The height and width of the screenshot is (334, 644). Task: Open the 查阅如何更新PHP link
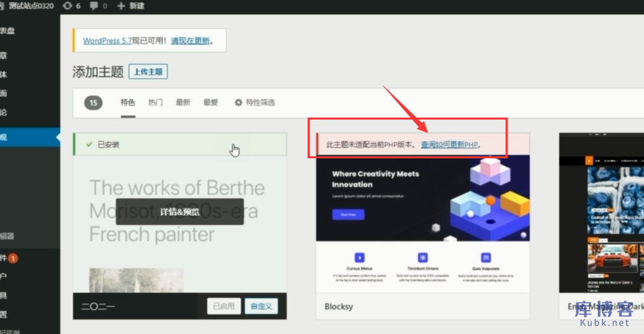[x=449, y=144]
